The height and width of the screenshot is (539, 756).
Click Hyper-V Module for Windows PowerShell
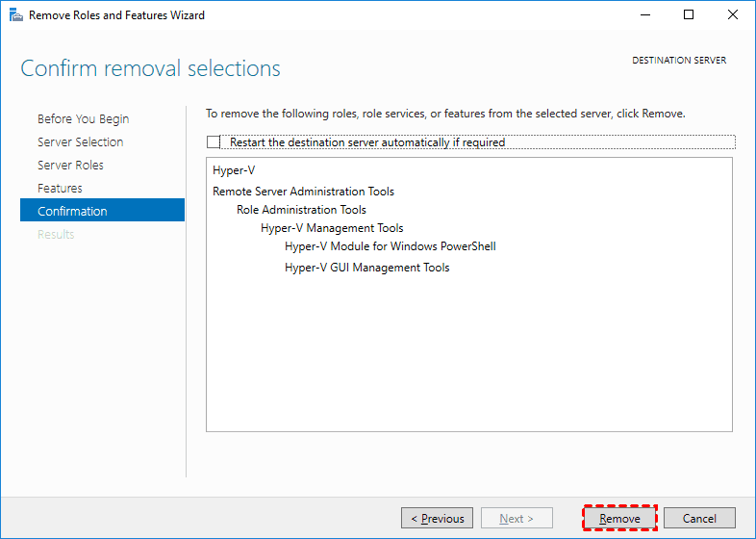tap(390, 246)
